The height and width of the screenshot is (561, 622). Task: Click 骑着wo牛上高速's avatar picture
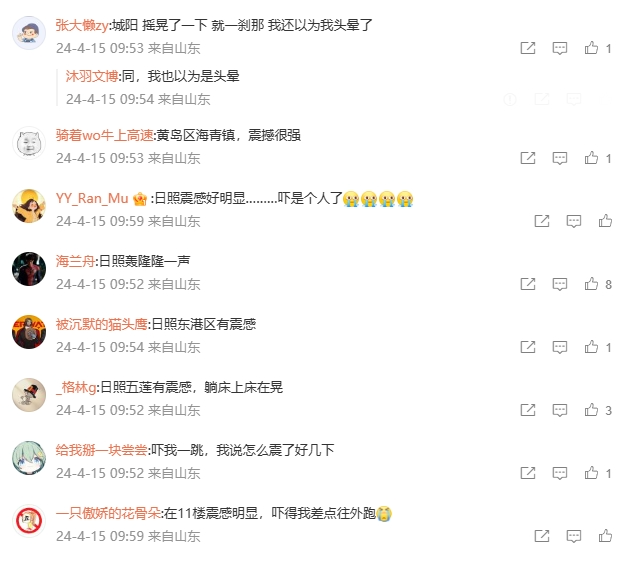(29, 143)
